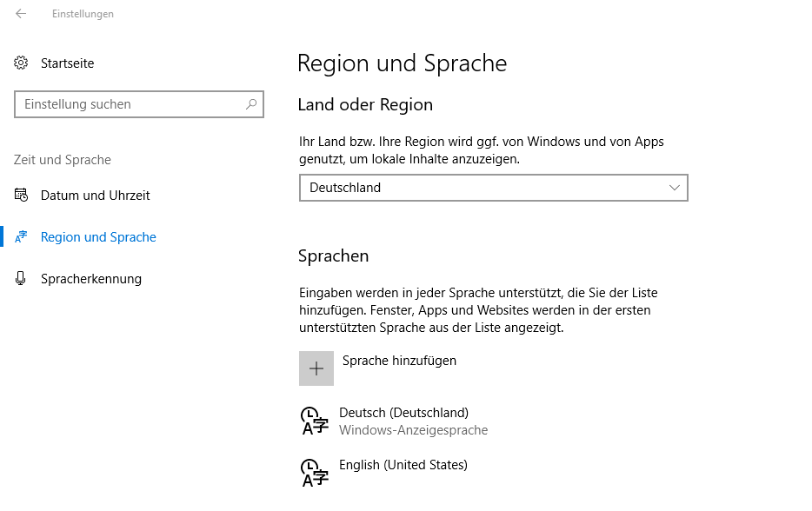Open the Deutschland country dropdown

tap(492, 188)
